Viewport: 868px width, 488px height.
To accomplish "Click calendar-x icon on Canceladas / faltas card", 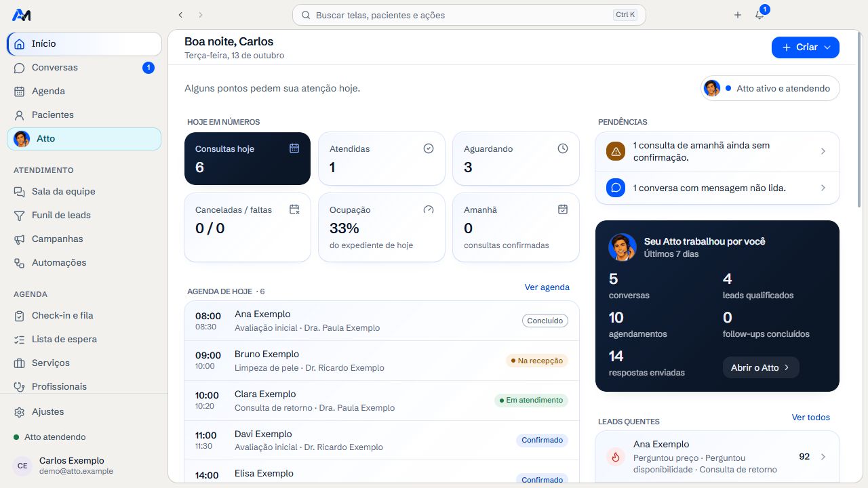I will (294, 209).
